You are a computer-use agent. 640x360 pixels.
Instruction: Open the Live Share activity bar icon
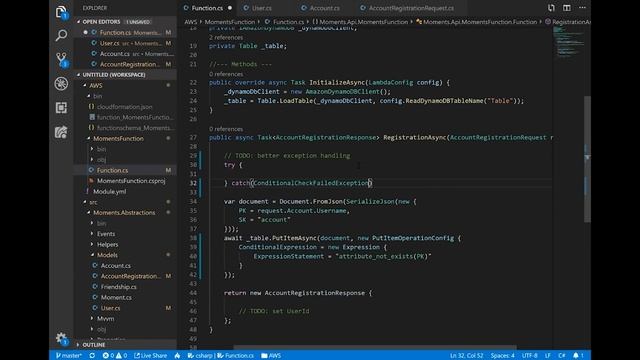(61, 132)
